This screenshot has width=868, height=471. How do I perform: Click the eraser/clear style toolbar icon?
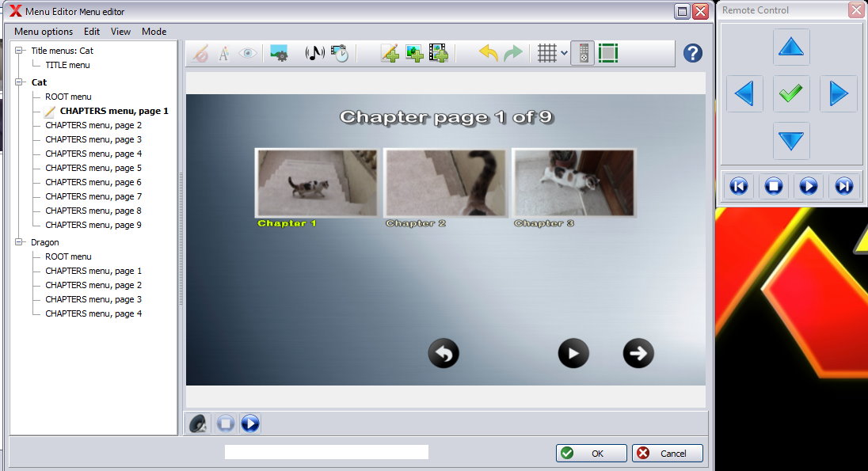[x=200, y=54]
